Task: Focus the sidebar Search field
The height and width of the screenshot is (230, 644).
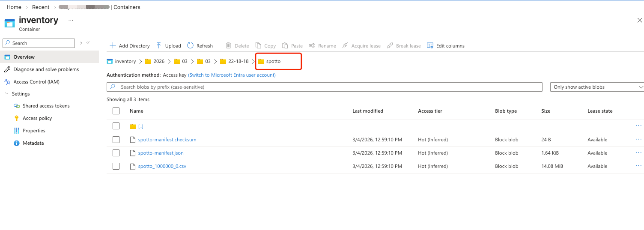Action: (x=39, y=43)
